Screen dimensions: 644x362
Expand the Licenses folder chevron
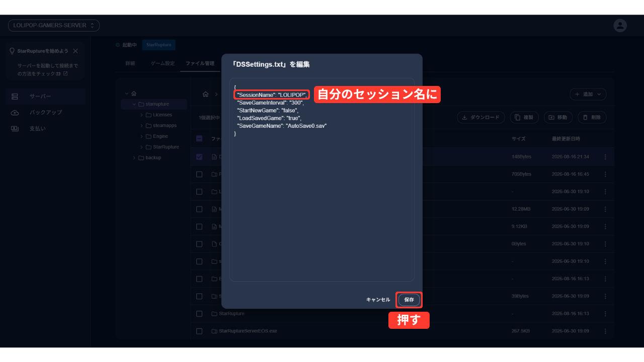click(x=142, y=115)
